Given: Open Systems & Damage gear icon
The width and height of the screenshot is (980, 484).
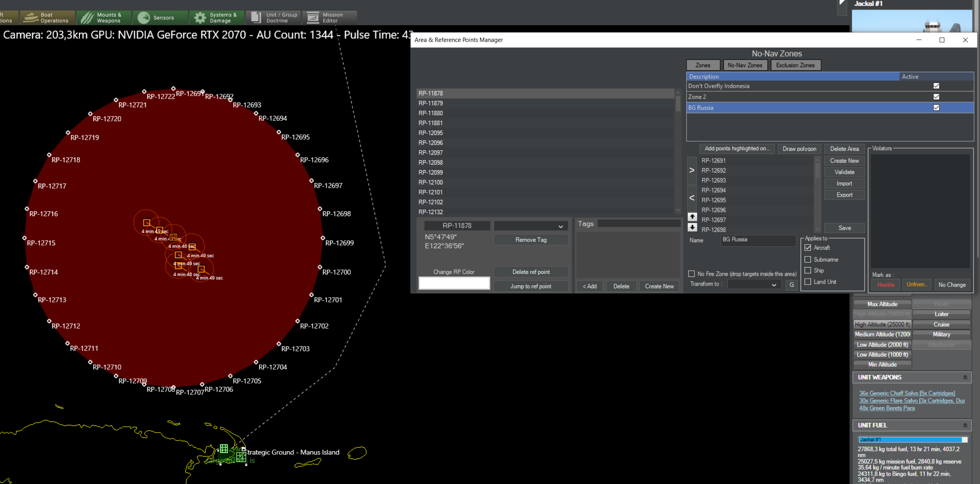Looking at the screenshot, I should pyautogui.click(x=200, y=17).
